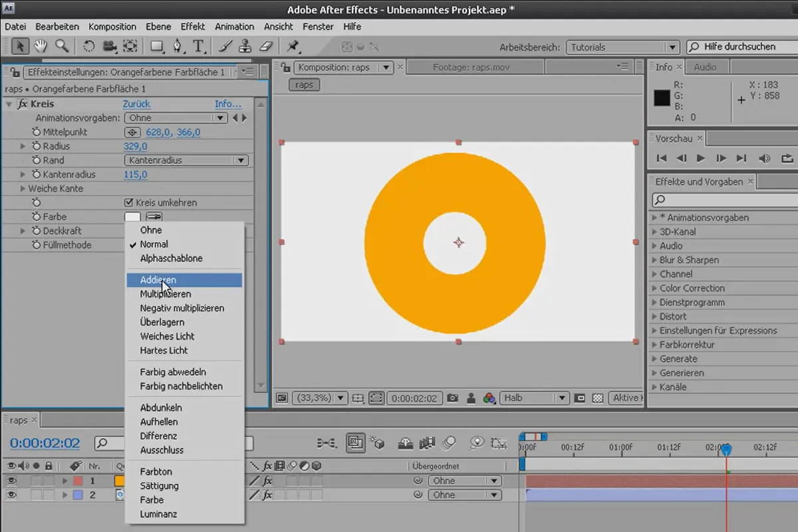Toggle the fx switch of layer 1
This screenshot has height=532, width=798.
[267, 481]
